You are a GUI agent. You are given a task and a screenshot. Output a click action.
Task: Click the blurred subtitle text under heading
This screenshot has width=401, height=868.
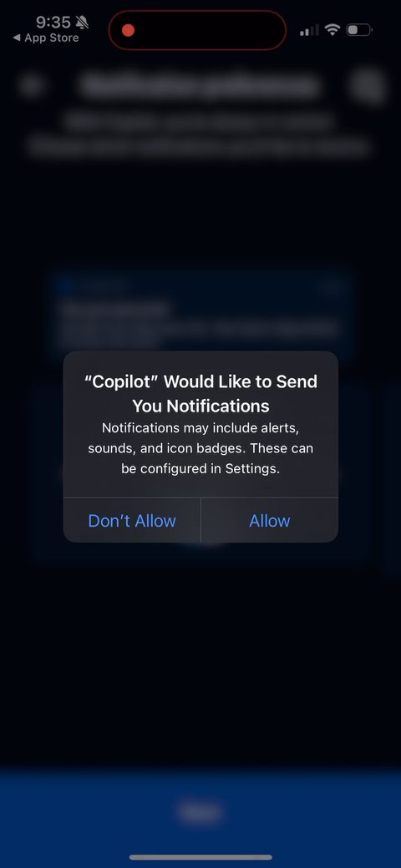(x=200, y=134)
